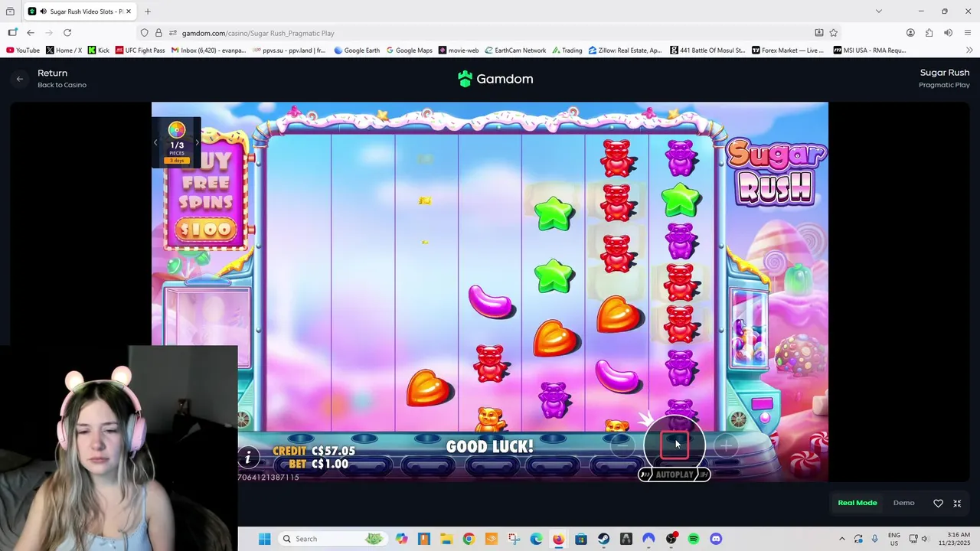Open the Trading bookmark
Screen dimensions: 980x551
click(567, 51)
